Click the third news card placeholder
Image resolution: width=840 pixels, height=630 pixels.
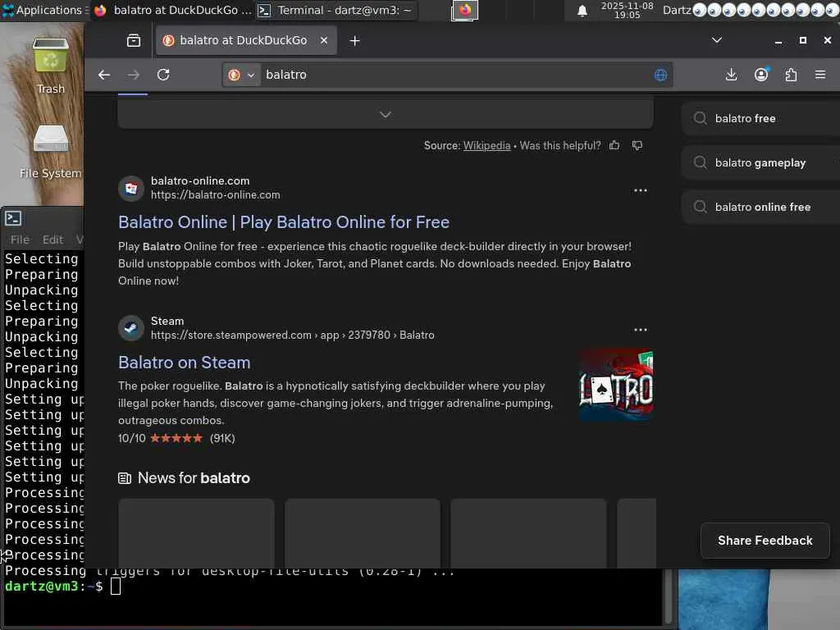(528, 533)
